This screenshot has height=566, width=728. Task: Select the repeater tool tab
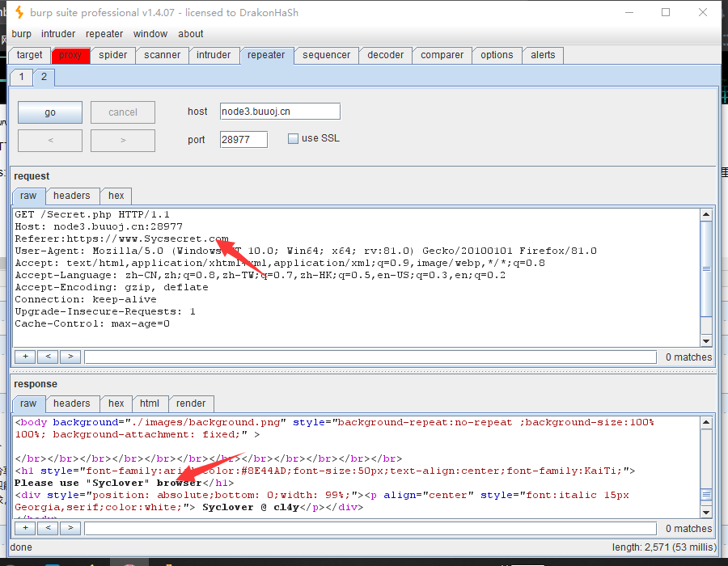[266, 55]
